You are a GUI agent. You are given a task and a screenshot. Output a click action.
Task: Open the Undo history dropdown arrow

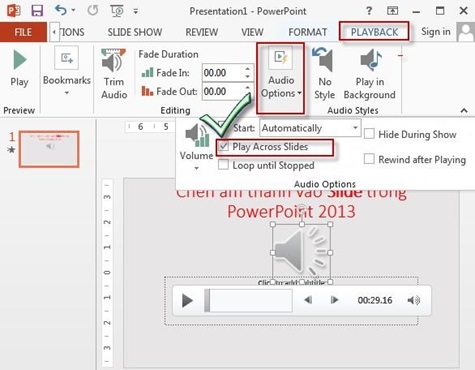pyautogui.click(x=73, y=11)
